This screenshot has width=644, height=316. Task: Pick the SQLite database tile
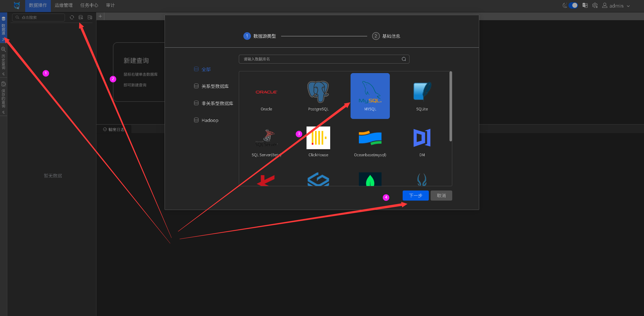(422, 96)
